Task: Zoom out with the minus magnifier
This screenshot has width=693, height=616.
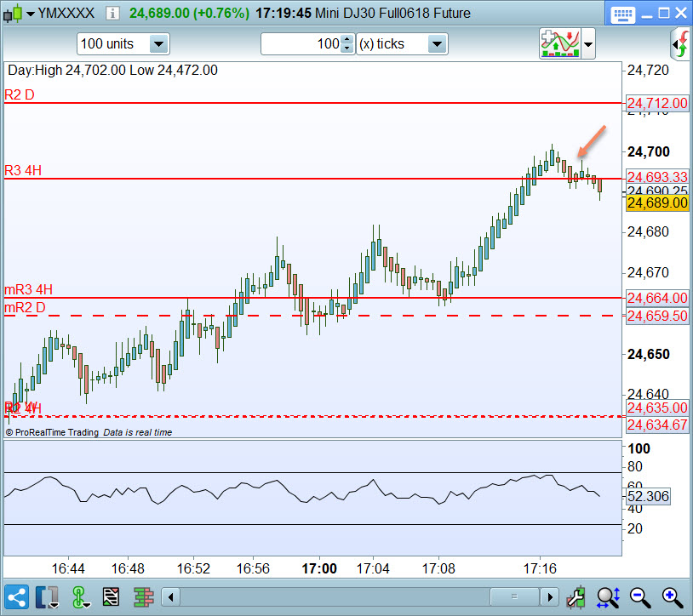Action: [x=639, y=597]
